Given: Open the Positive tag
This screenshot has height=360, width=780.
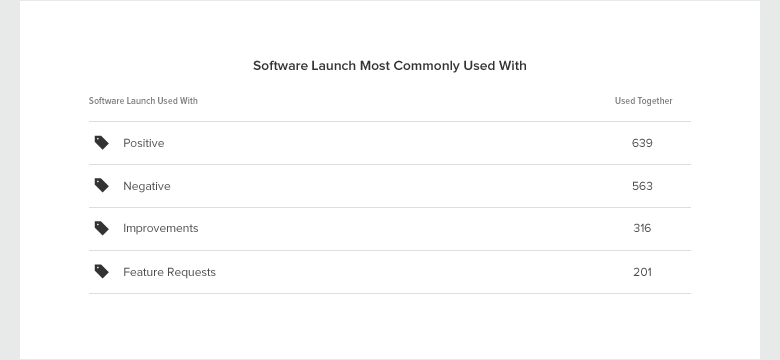Looking at the screenshot, I should (x=144, y=143).
